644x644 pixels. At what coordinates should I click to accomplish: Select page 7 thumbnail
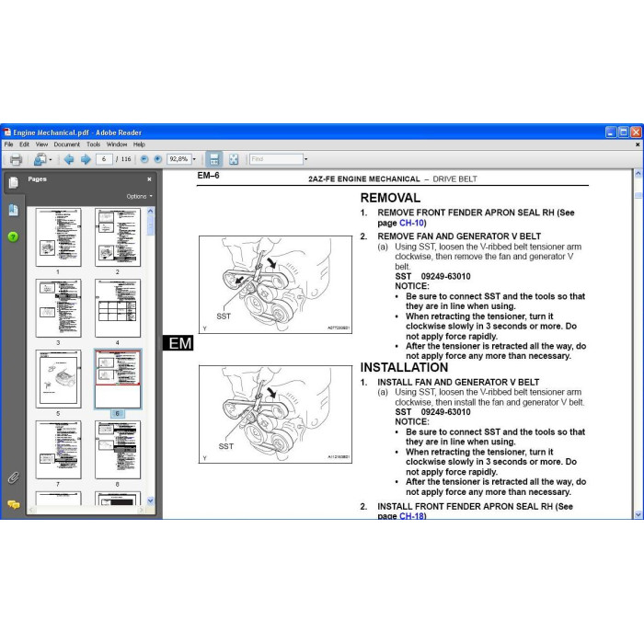(58, 450)
